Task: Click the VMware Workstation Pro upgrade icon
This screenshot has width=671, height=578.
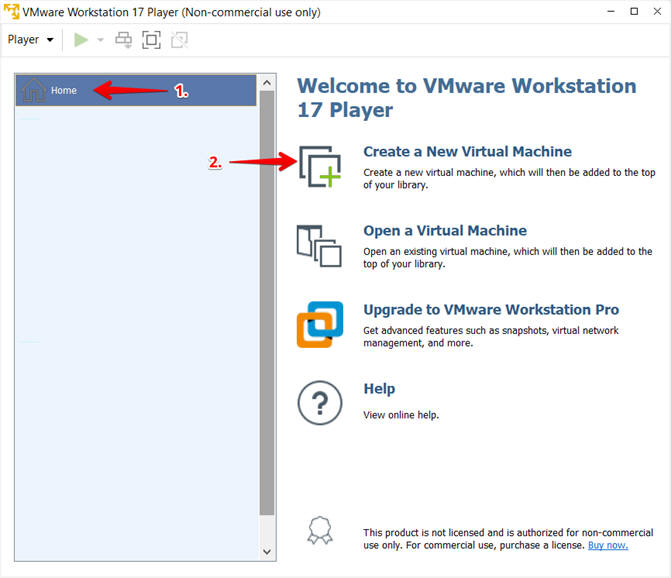Action: click(x=320, y=324)
